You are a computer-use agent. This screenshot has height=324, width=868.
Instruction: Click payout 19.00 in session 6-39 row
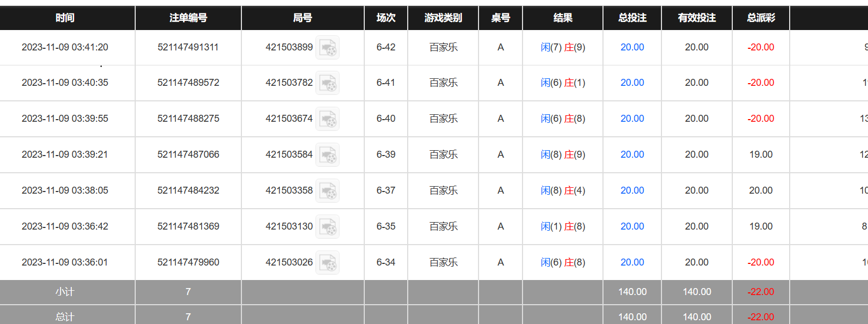point(761,154)
